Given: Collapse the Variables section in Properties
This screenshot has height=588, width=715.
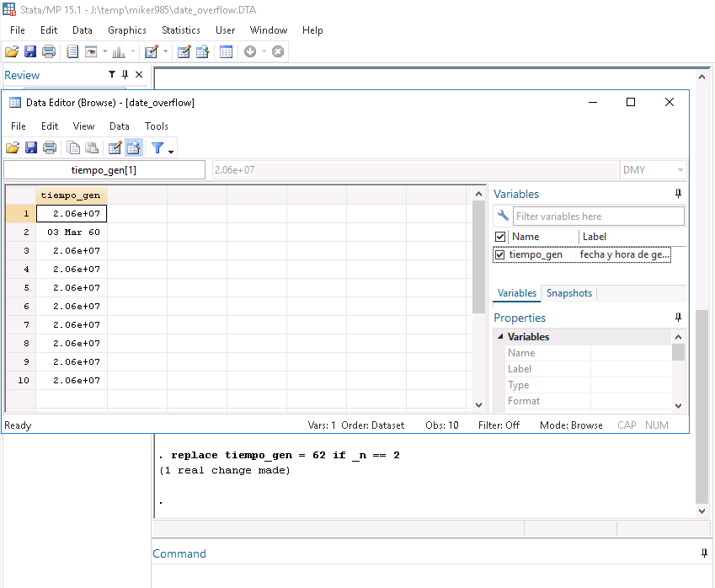Looking at the screenshot, I should [x=501, y=337].
